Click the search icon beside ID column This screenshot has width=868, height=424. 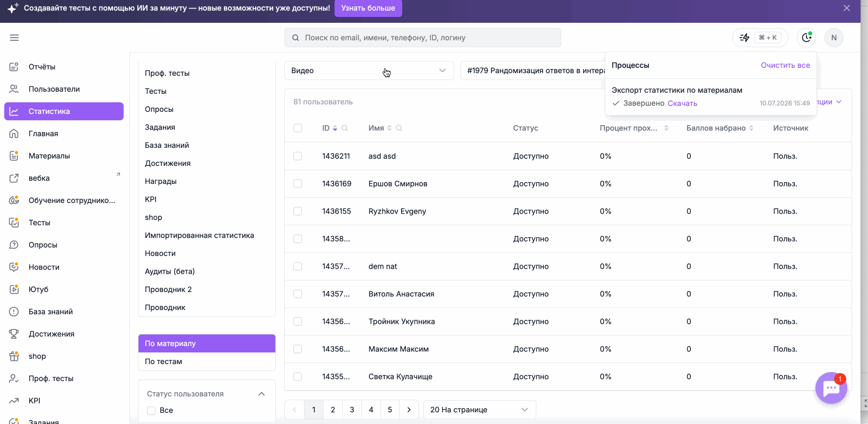click(x=344, y=128)
